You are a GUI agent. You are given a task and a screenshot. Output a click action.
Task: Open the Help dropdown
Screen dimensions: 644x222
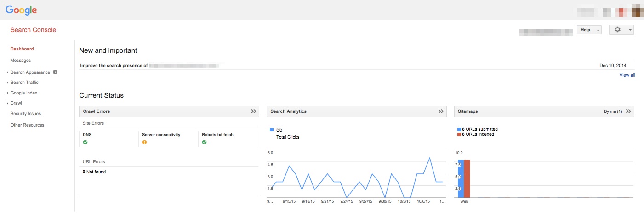pos(589,30)
